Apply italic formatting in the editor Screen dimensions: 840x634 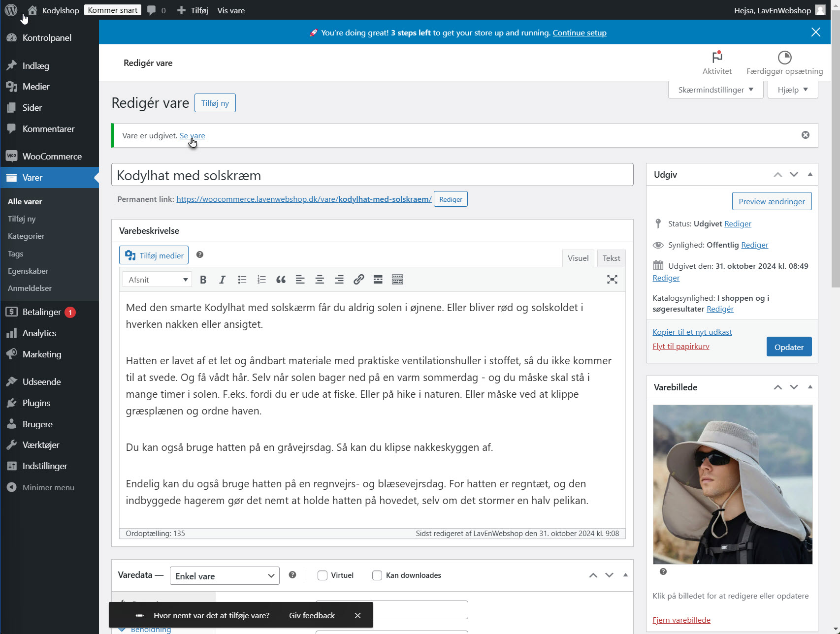[x=222, y=279]
